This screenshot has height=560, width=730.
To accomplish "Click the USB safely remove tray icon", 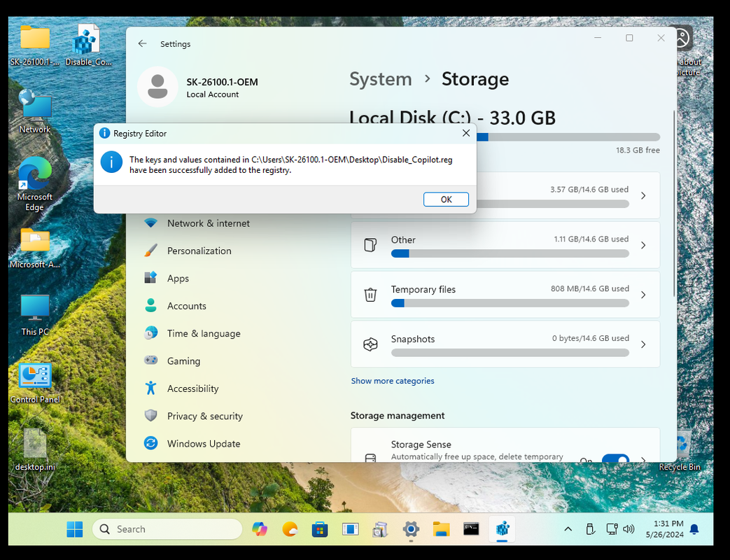I will click(x=590, y=528).
